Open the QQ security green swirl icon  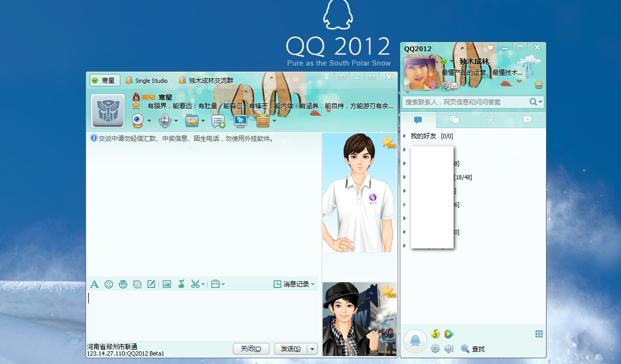[x=435, y=334]
